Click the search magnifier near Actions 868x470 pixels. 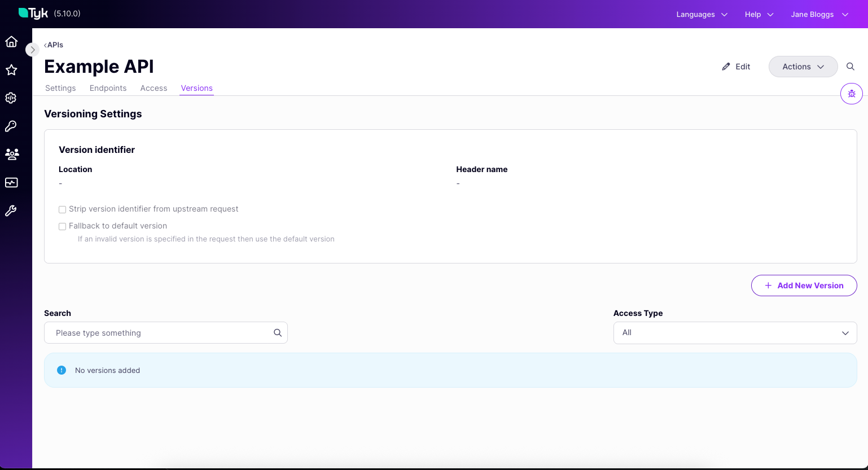(x=851, y=66)
